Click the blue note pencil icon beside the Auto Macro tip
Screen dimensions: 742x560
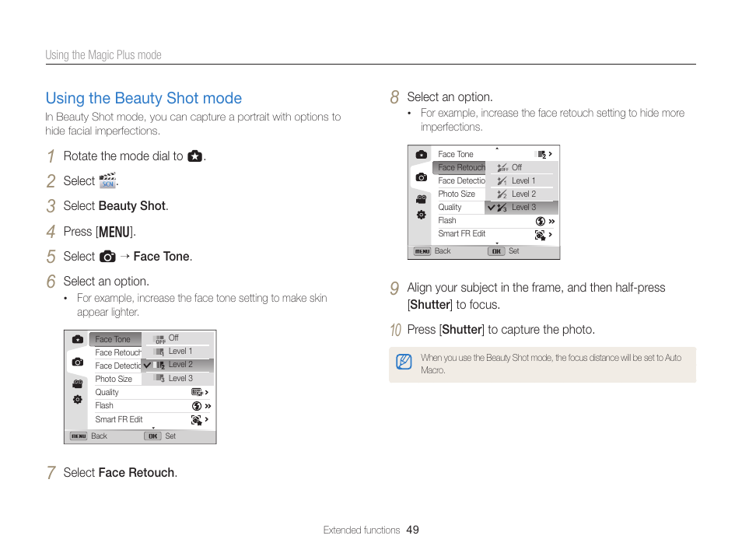tap(404, 362)
